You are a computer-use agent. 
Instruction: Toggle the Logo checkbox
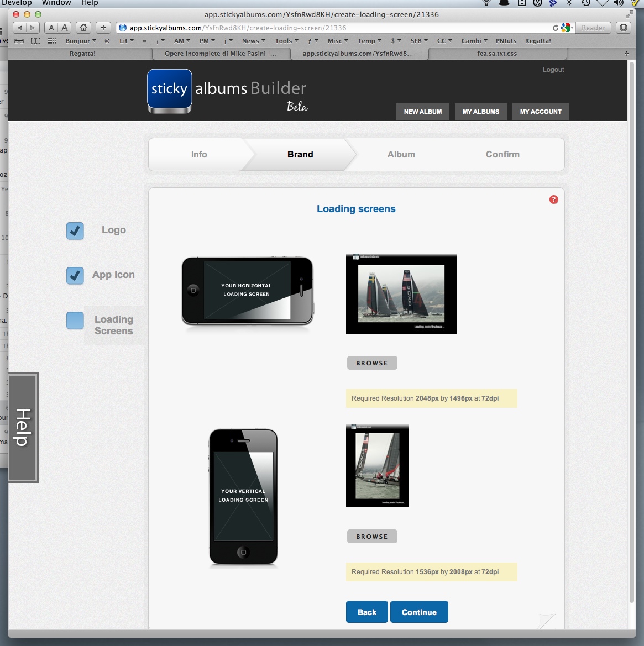75,231
